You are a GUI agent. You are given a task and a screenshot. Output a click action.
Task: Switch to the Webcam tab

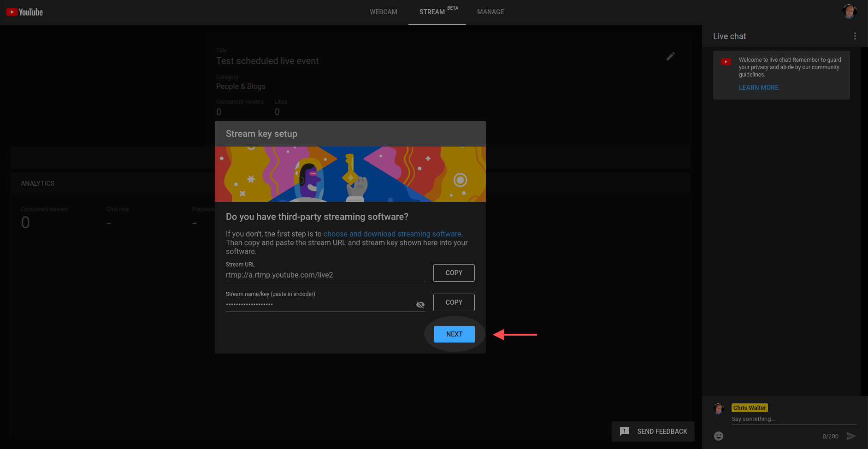(383, 12)
